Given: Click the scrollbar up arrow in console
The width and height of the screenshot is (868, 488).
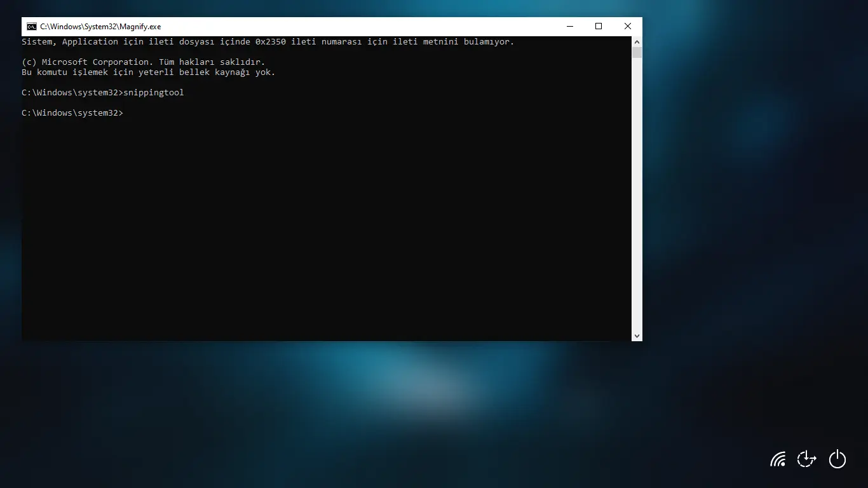Looking at the screenshot, I should coord(637,41).
